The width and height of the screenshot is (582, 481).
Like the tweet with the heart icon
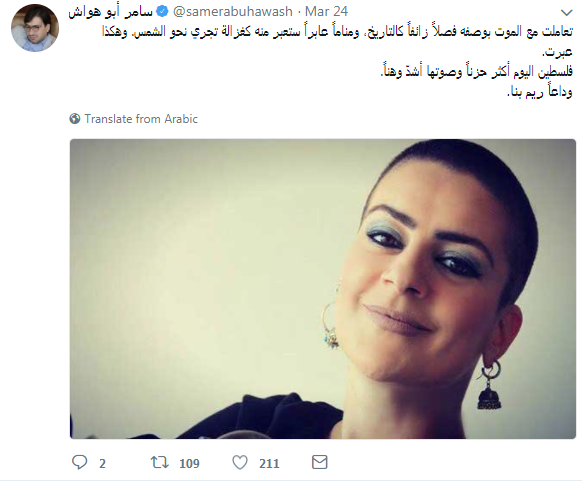pos(240,462)
